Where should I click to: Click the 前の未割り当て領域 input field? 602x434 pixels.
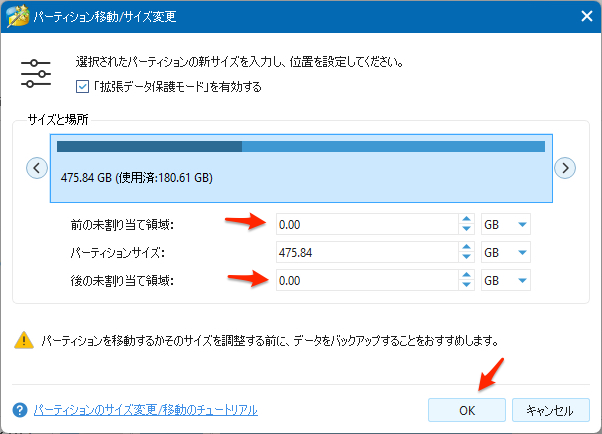click(366, 224)
